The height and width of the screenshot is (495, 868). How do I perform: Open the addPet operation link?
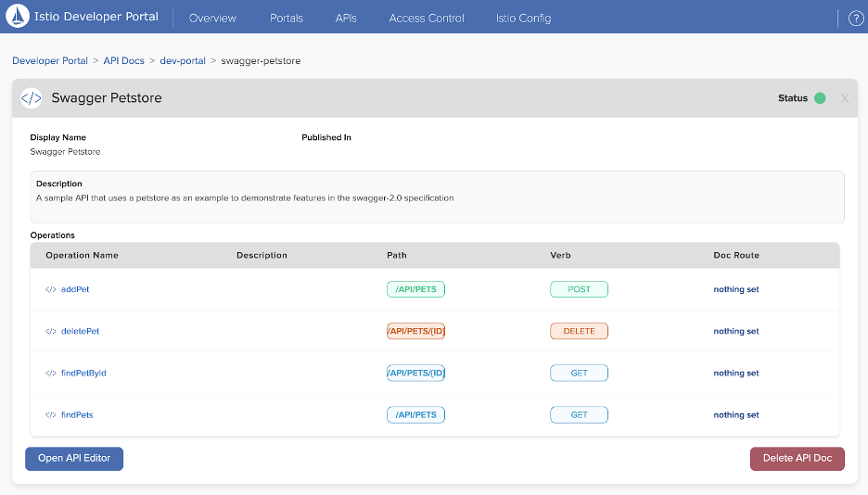75,289
